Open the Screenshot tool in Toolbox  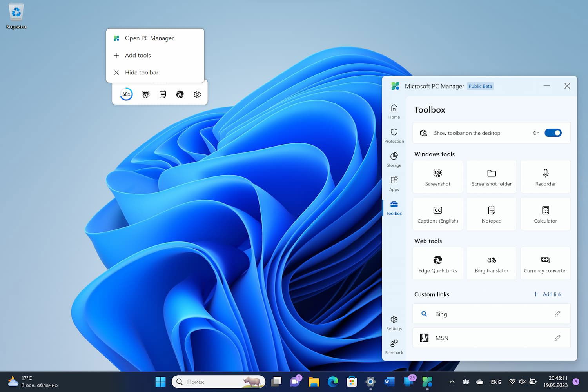(437, 177)
